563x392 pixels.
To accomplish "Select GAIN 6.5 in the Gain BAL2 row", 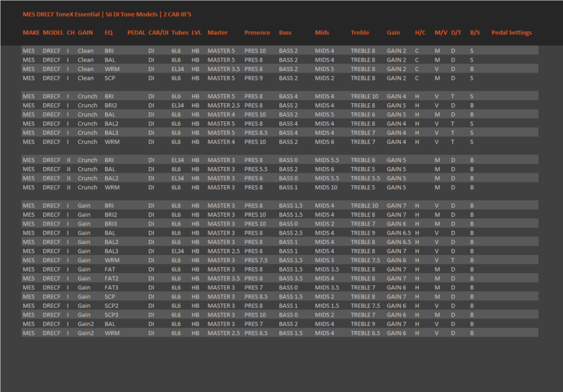I will tap(399, 242).
